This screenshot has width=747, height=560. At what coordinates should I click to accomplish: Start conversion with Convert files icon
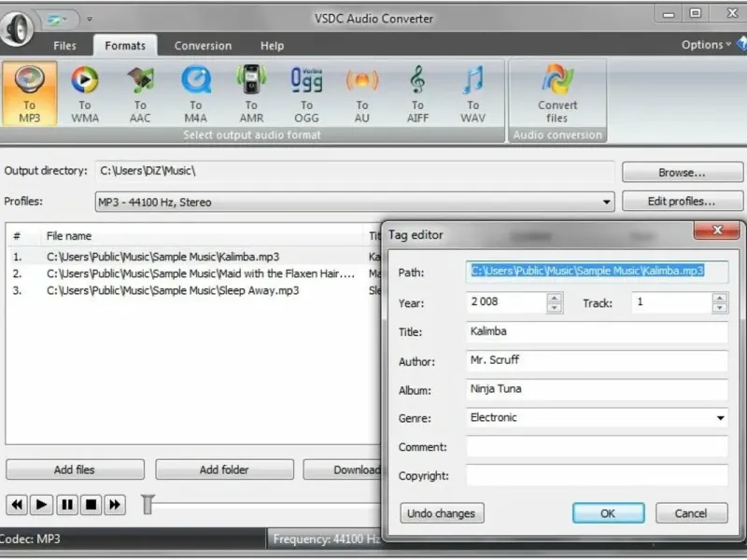[557, 94]
